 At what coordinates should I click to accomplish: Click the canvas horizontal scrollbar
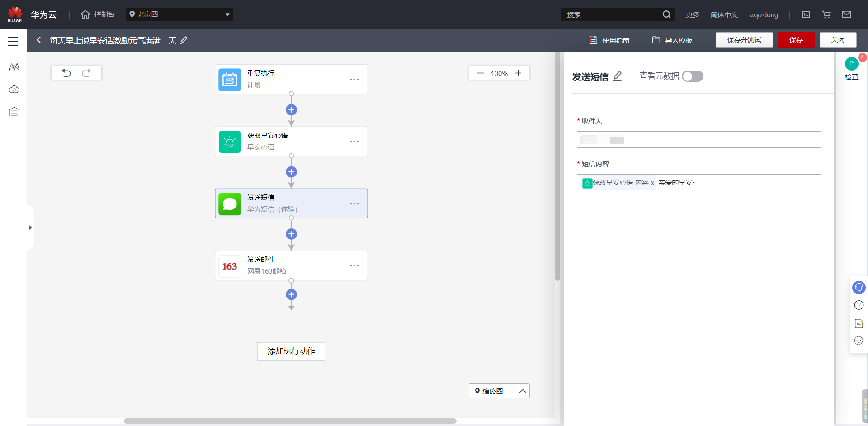[x=290, y=421]
